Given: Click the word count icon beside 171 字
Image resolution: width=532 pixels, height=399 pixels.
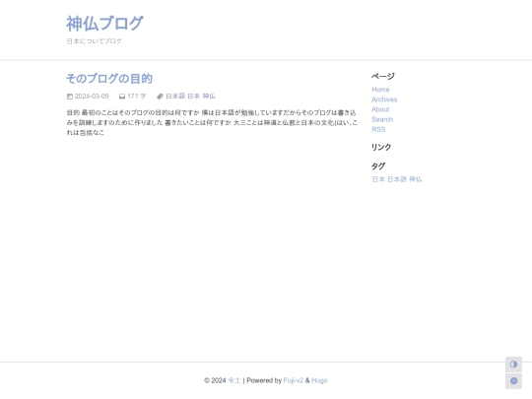Looking at the screenshot, I should pos(122,97).
